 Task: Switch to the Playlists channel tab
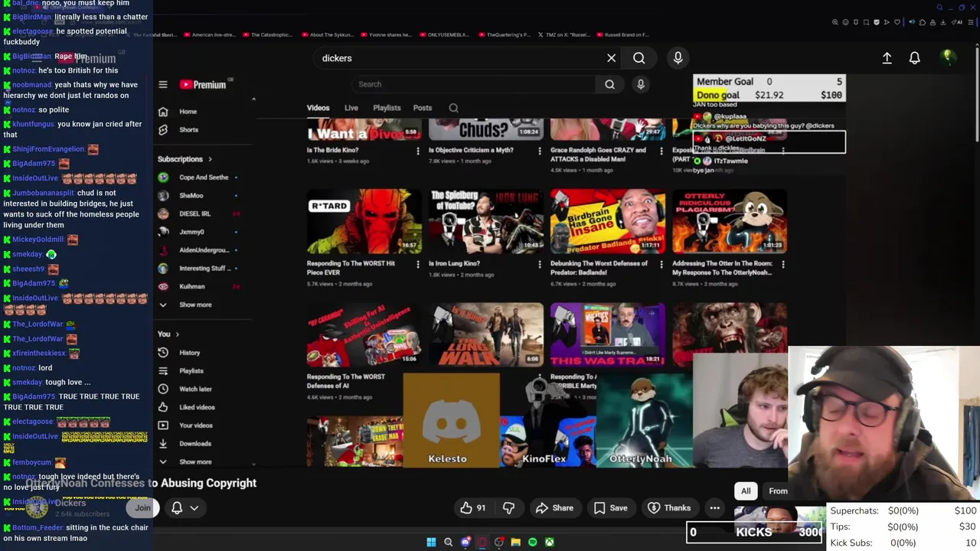point(387,109)
